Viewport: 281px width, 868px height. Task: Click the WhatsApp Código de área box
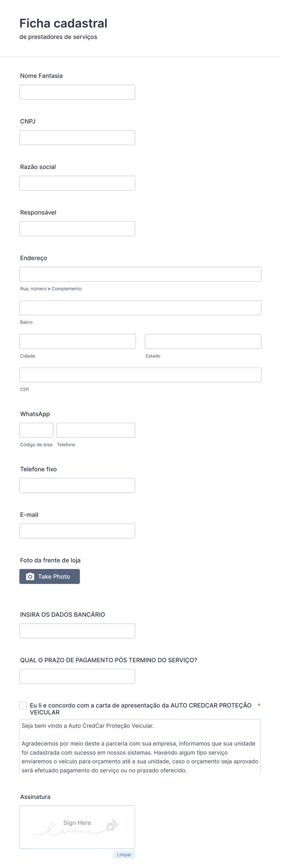pyautogui.click(x=37, y=430)
